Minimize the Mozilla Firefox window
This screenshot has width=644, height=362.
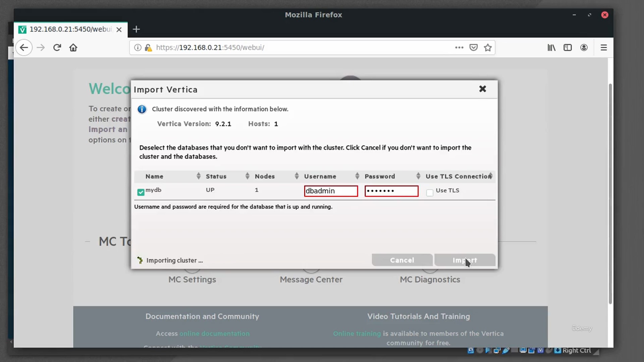tap(574, 15)
